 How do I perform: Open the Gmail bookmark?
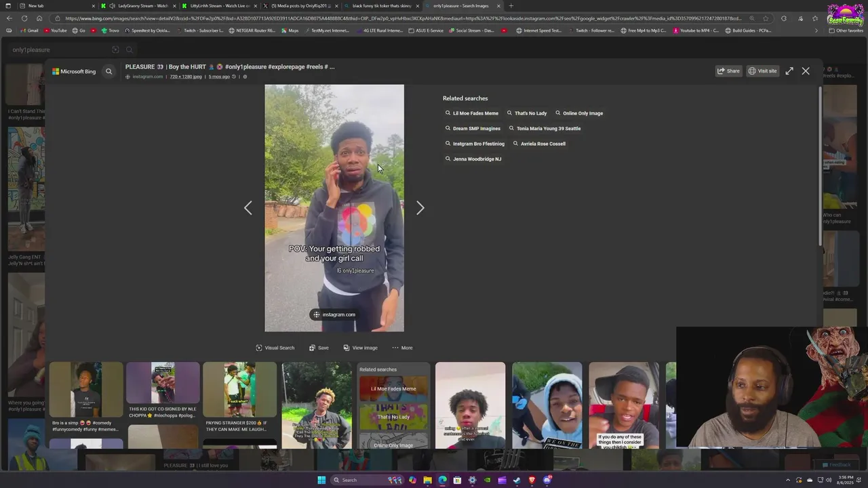pyautogui.click(x=29, y=30)
